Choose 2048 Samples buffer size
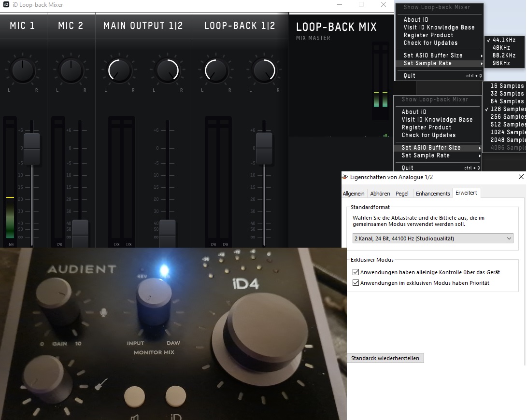This screenshot has height=420, width=527. click(505, 140)
